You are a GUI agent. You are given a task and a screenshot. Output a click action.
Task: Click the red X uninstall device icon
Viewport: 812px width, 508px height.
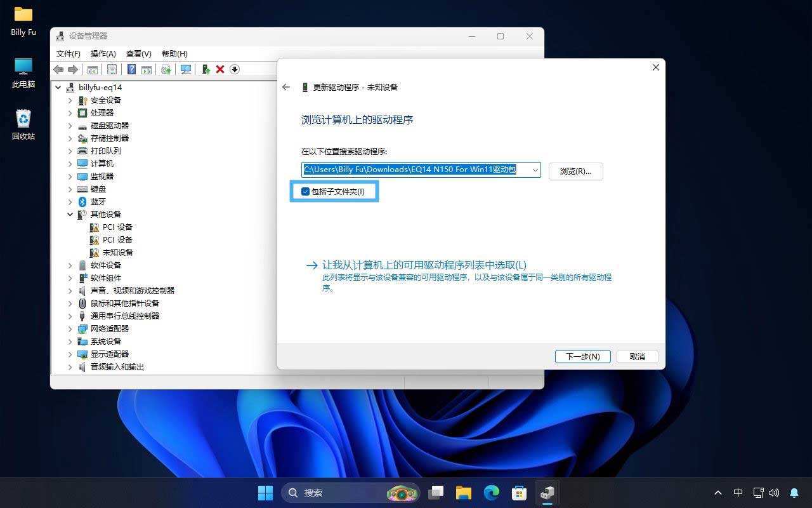pos(220,69)
